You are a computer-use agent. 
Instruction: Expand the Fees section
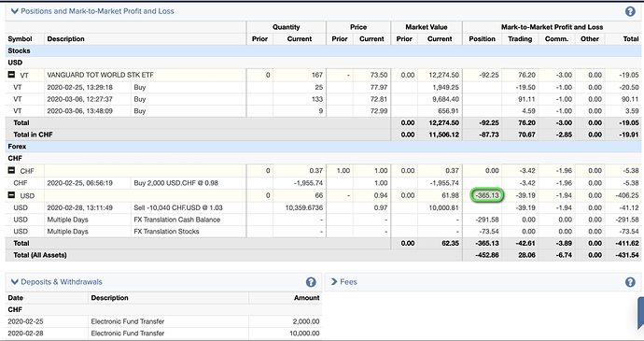(334, 282)
